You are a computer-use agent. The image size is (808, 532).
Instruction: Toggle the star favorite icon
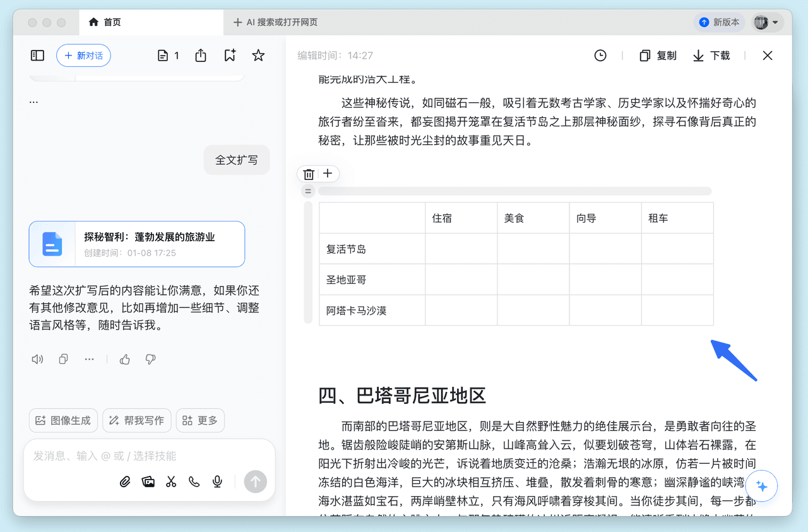(258, 56)
